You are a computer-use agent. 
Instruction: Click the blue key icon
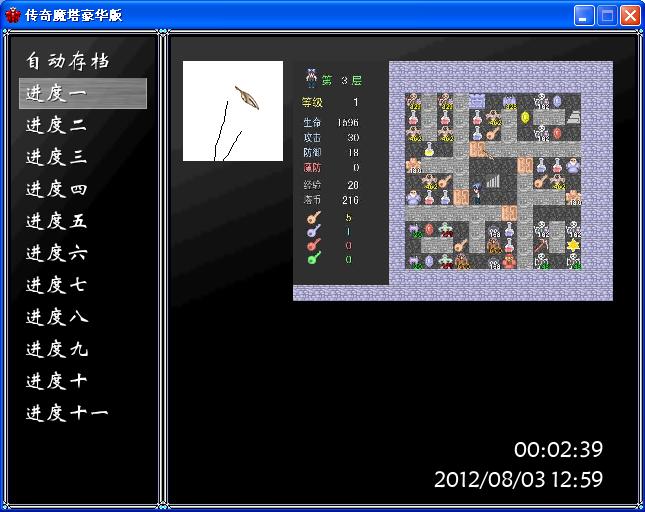point(313,231)
